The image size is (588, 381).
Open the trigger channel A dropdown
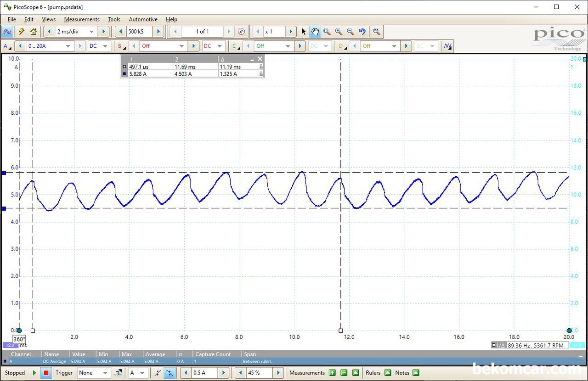tap(138, 373)
